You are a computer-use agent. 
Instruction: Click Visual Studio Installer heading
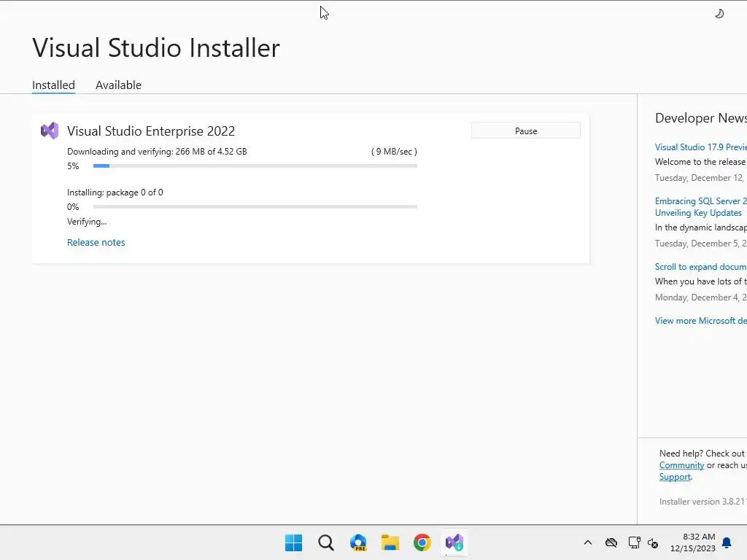[x=156, y=47]
